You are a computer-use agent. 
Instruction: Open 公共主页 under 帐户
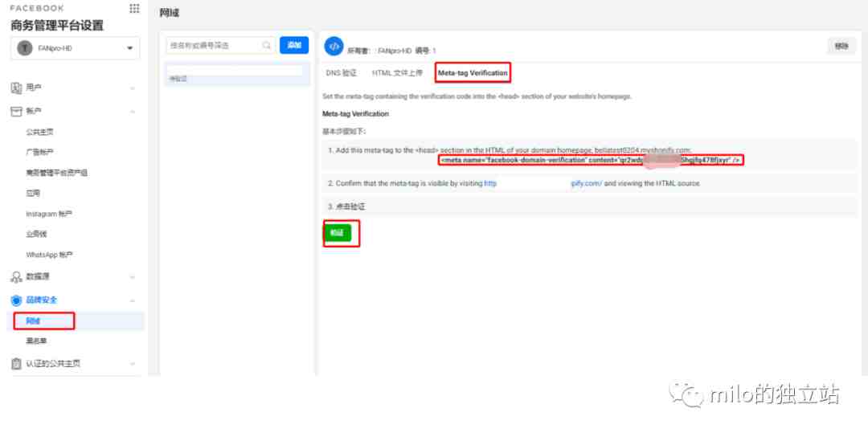(x=40, y=133)
